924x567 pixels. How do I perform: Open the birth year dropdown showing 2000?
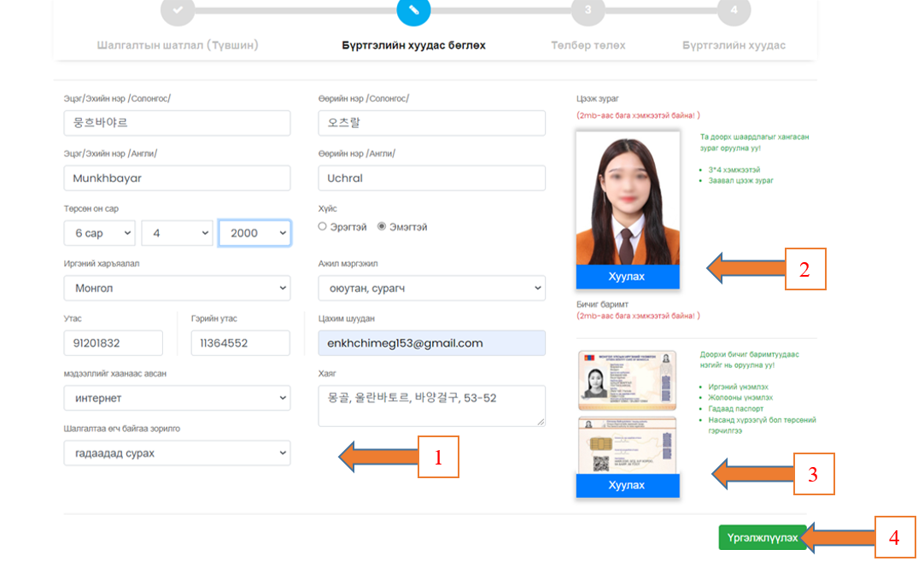pyautogui.click(x=254, y=233)
